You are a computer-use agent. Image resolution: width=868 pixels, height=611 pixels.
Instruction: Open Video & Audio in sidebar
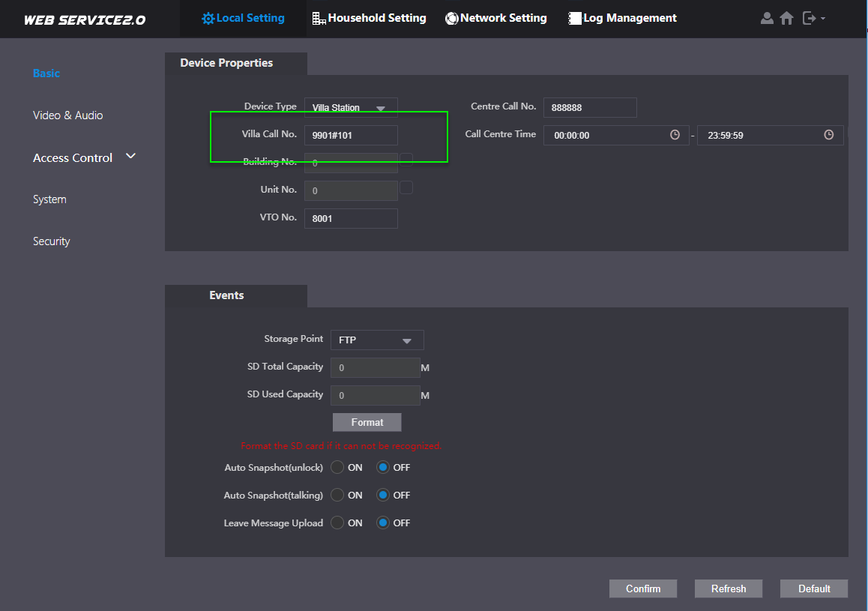click(67, 115)
